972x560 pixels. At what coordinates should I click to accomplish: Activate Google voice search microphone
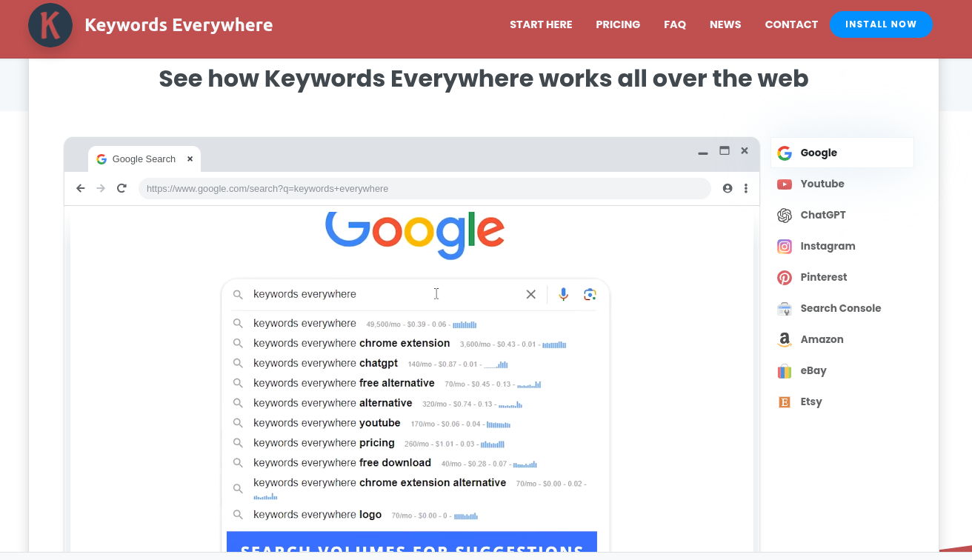pyautogui.click(x=563, y=294)
